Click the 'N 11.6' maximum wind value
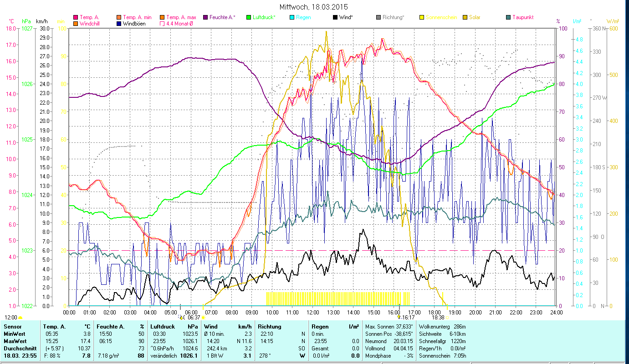This screenshot has height=364, width=629. [x=243, y=341]
